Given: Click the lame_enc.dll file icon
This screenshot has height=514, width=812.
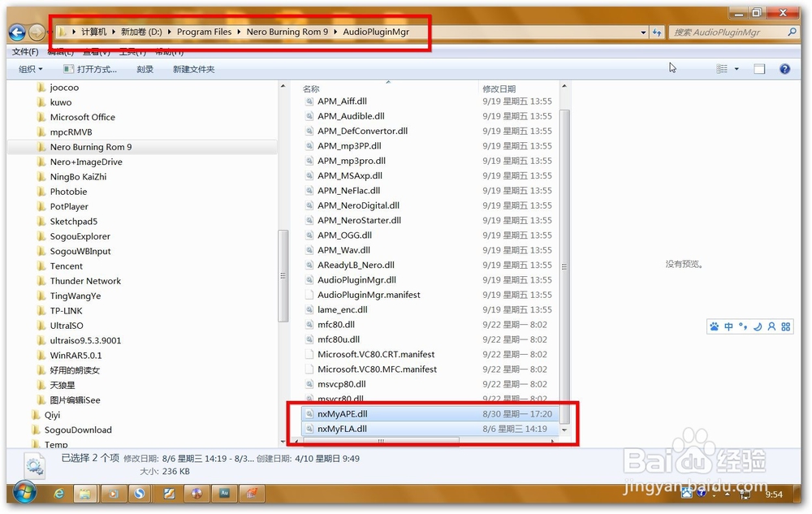Looking at the screenshot, I should pos(309,310).
